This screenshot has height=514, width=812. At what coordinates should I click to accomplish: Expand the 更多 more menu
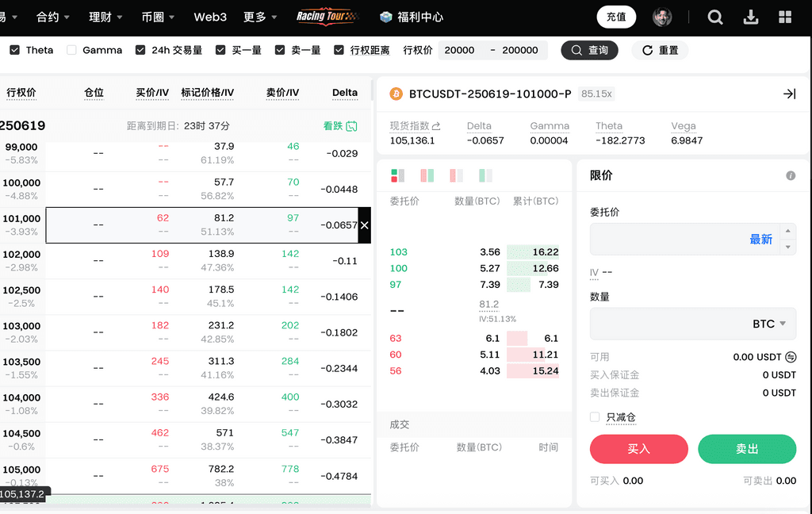(x=260, y=17)
